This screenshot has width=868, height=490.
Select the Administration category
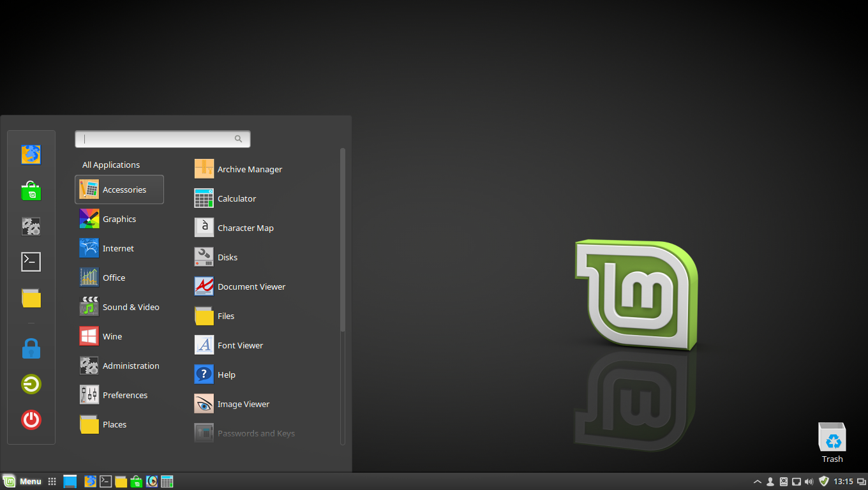pos(119,366)
